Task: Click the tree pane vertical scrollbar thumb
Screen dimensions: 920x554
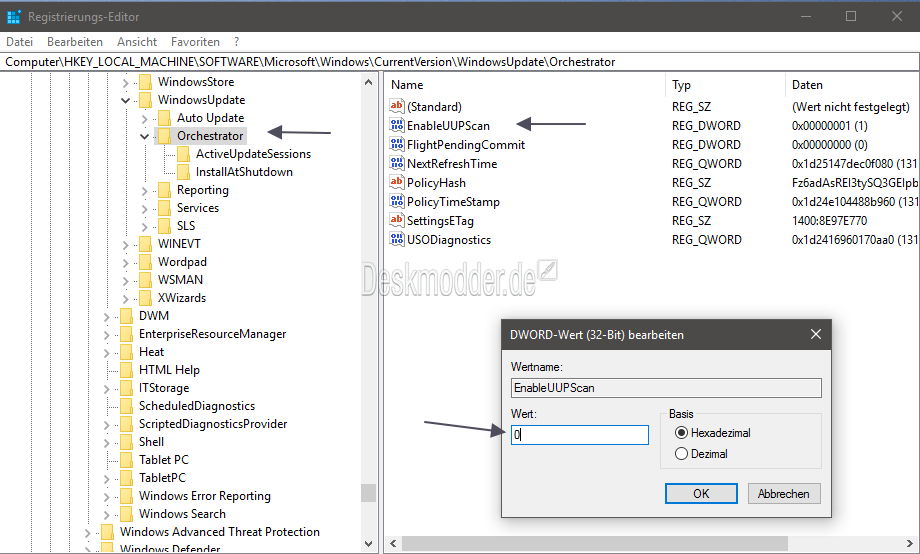Action: point(368,493)
